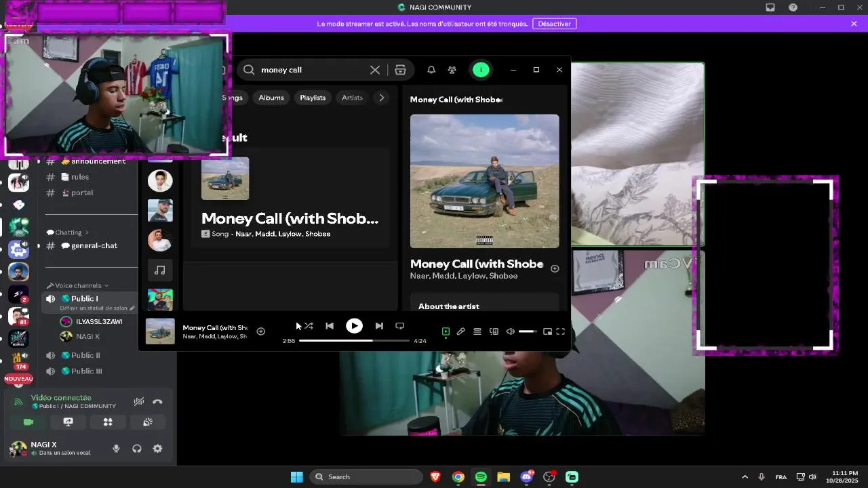Select the Playlists filter chip
This screenshot has height=488, width=868.
click(313, 98)
